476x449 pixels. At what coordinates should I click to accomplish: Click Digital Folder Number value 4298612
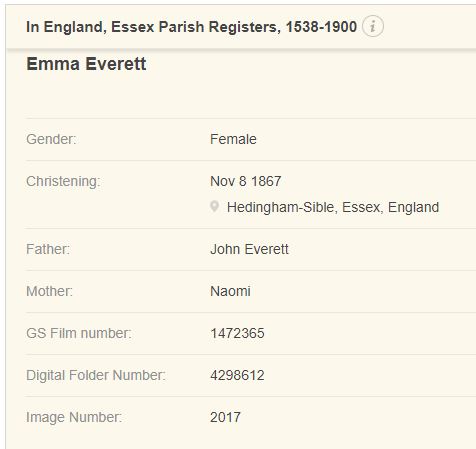pos(237,375)
